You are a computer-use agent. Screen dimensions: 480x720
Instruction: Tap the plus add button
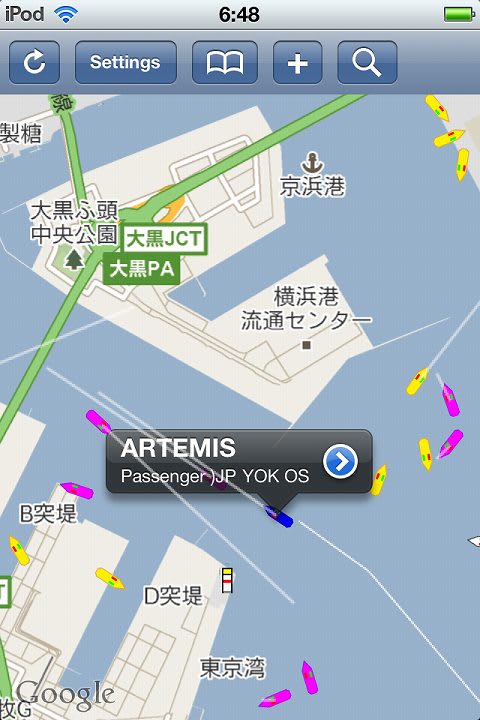[x=298, y=62]
